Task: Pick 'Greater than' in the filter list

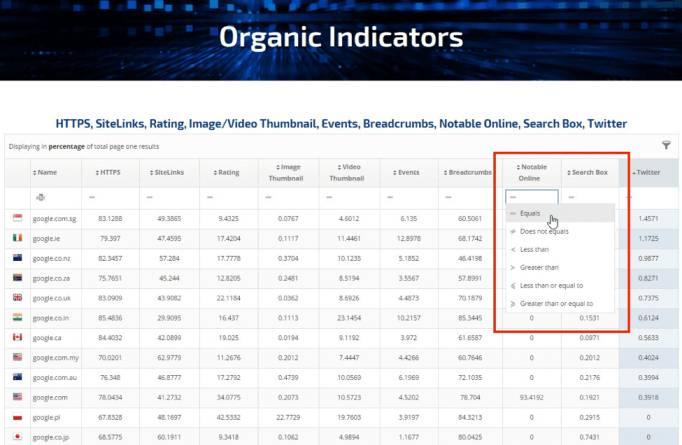Action: click(540, 267)
